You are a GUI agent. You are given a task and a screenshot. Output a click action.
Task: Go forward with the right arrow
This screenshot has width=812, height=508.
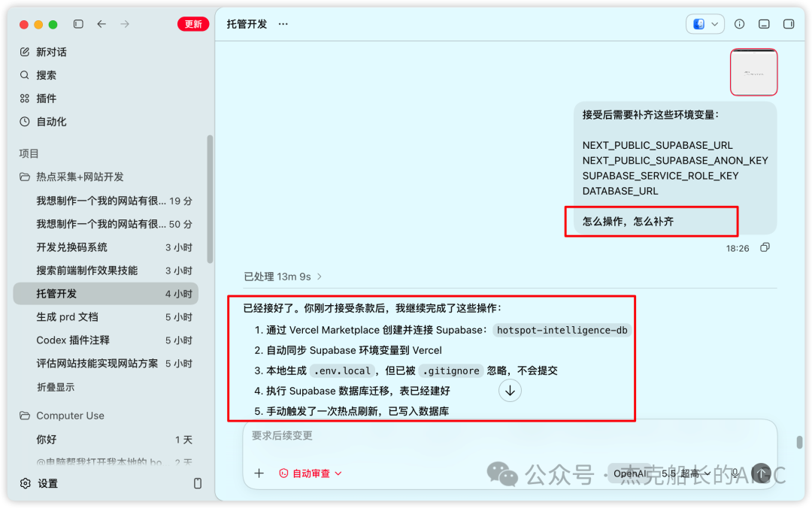tap(125, 24)
